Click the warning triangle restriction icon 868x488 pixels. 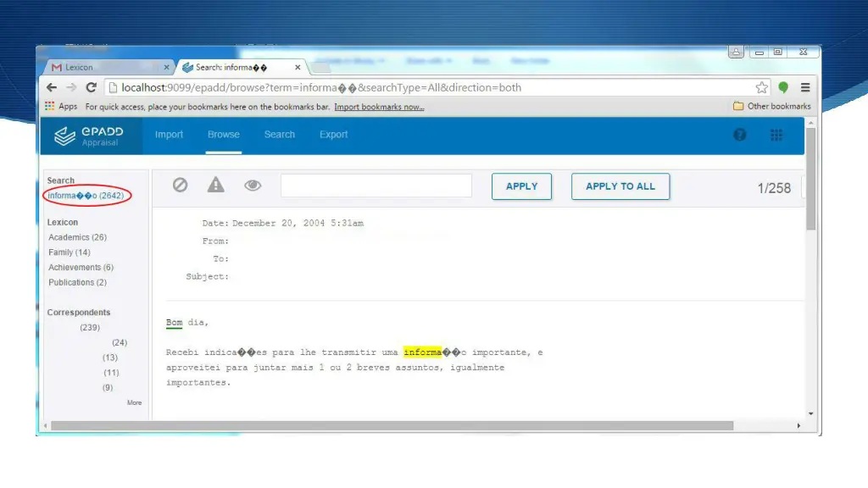coord(216,186)
